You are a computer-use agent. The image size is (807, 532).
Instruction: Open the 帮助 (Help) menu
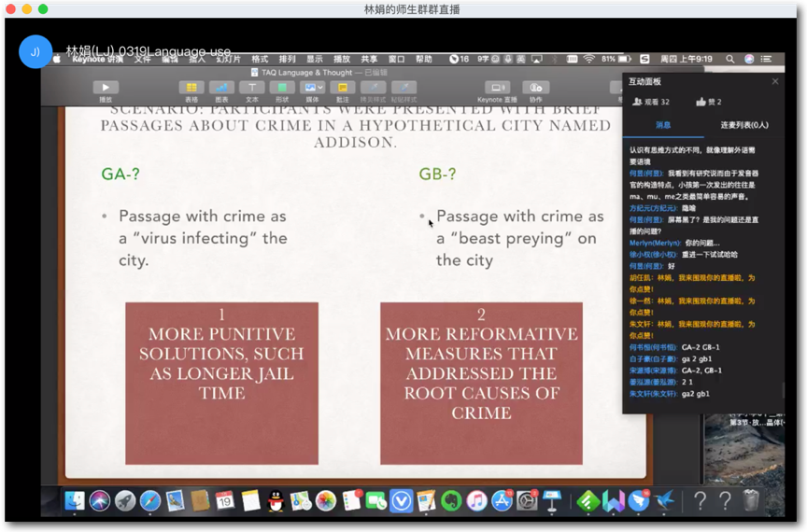pyautogui.click(x=424, y=59)
